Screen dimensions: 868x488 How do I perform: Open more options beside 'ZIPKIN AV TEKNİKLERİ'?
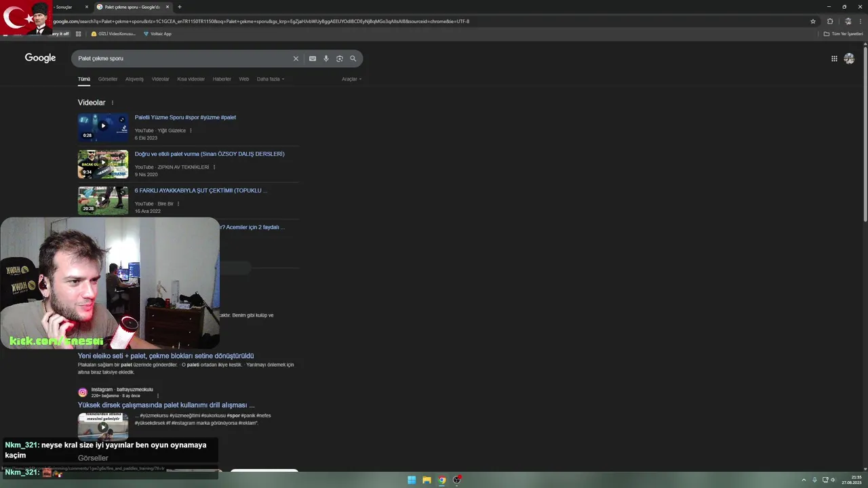(214, 167)
